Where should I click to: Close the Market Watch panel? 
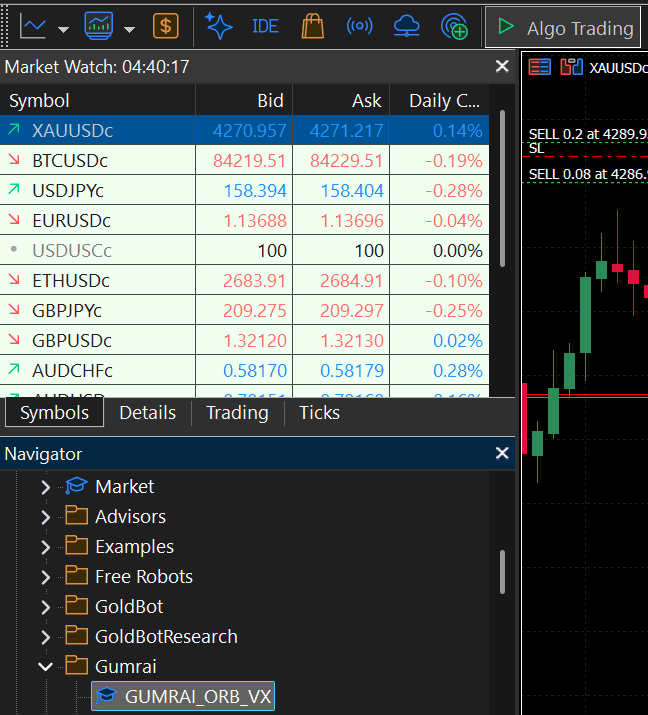(502, 67)
